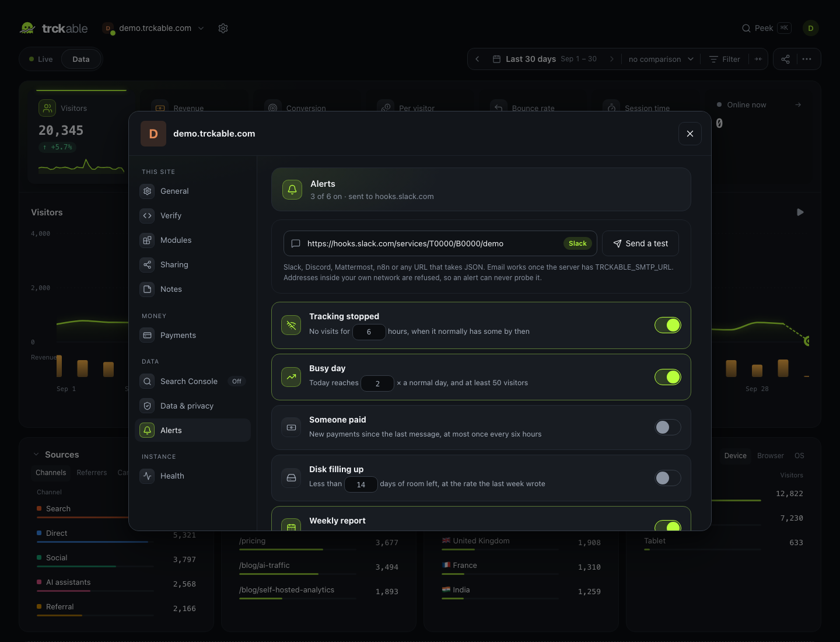This screenshot has width=840, height=642.
Task: Collapse the Sources panel
Action: 36,455
